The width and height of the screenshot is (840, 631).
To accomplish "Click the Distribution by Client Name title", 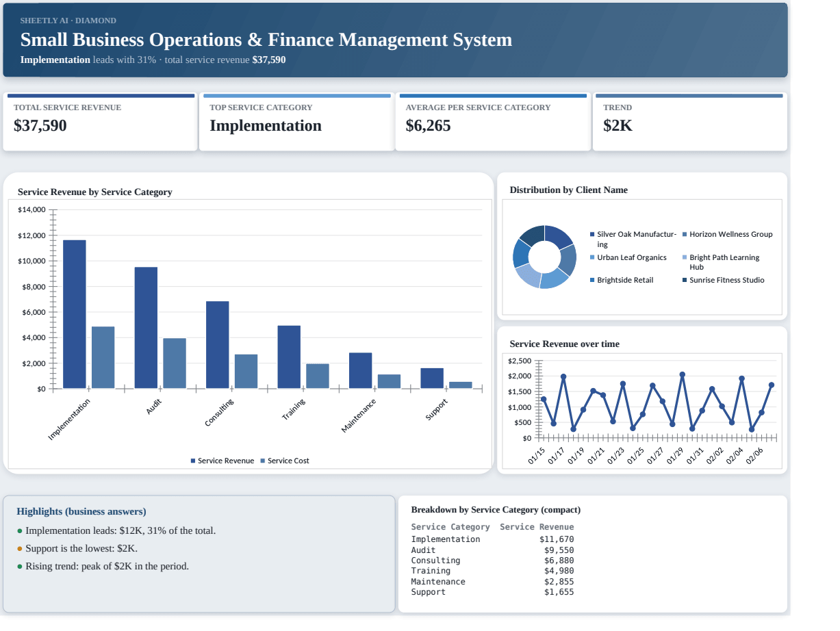I will click(x=569, y=190).
